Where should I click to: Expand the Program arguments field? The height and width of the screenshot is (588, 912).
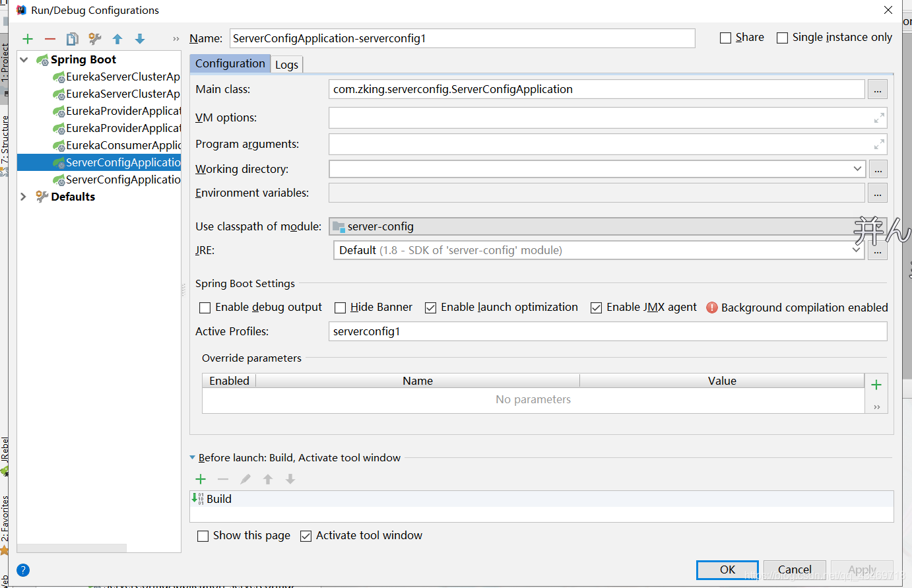(879, 145)
